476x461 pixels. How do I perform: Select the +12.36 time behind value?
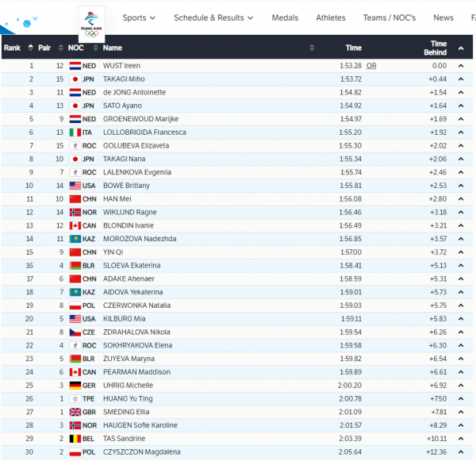click(x=436, y=452)
